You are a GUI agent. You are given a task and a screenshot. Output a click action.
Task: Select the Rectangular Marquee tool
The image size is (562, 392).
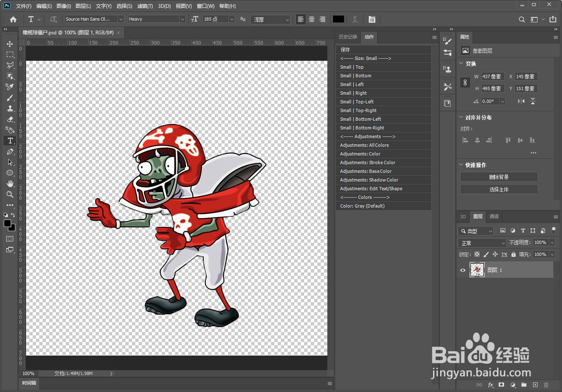click(10, 55)
